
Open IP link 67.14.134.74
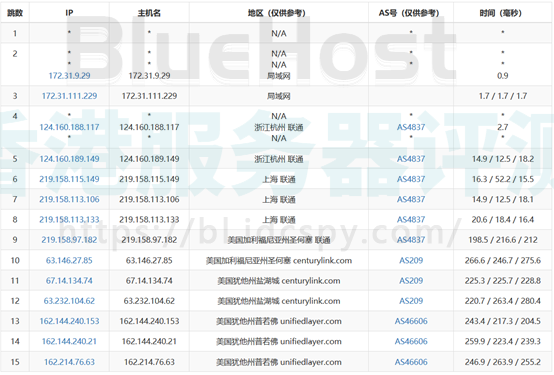(x=69, y=281)
